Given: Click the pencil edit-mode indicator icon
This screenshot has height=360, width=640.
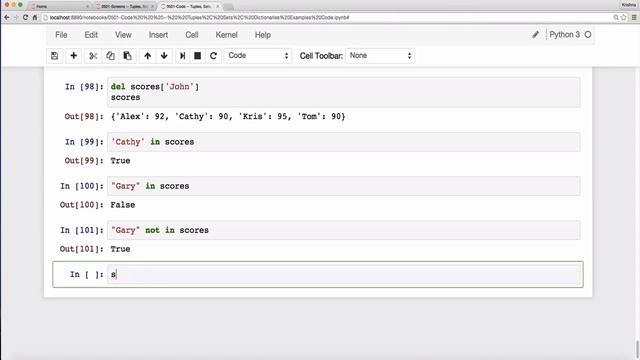Looking at the screenshot, I should (536, 35).
